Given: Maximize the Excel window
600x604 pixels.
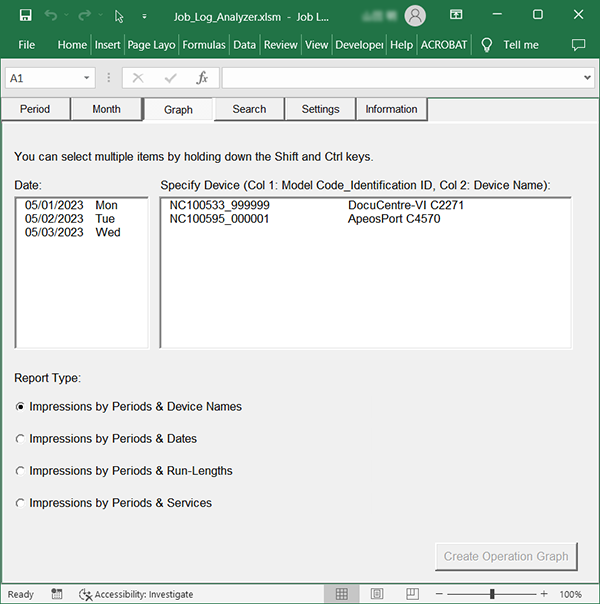Looking at the screenshot, I should click(538, 15).
